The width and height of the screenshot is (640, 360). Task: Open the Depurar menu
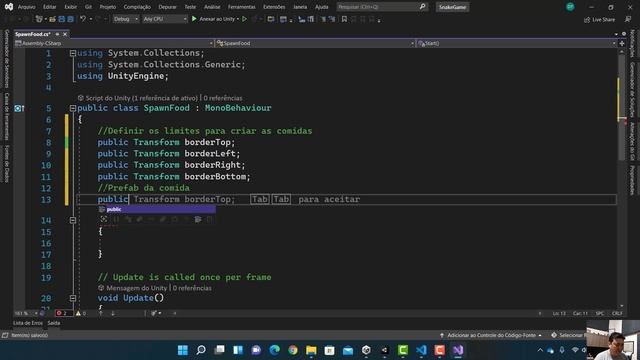click(x=167, y=7)
